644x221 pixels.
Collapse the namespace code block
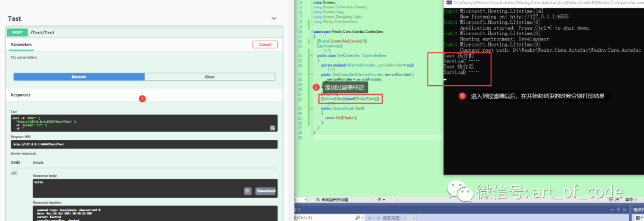coord(312,31)
